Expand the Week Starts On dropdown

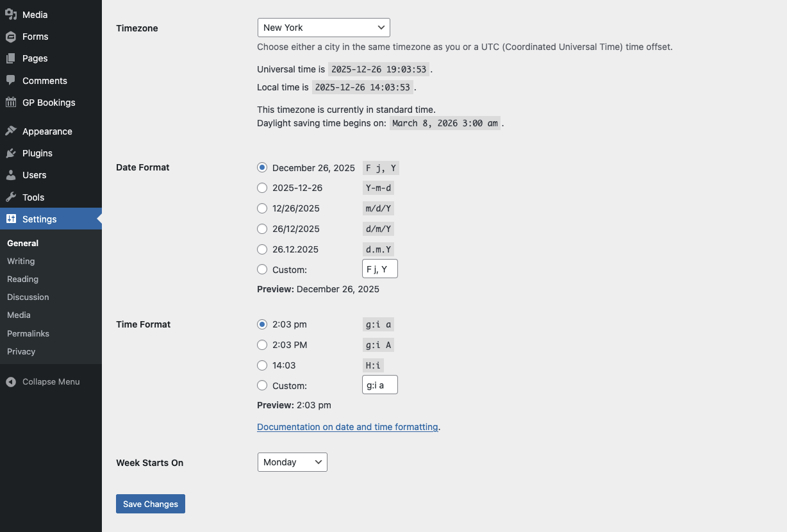pyautogui.click(x=292, y=462)
